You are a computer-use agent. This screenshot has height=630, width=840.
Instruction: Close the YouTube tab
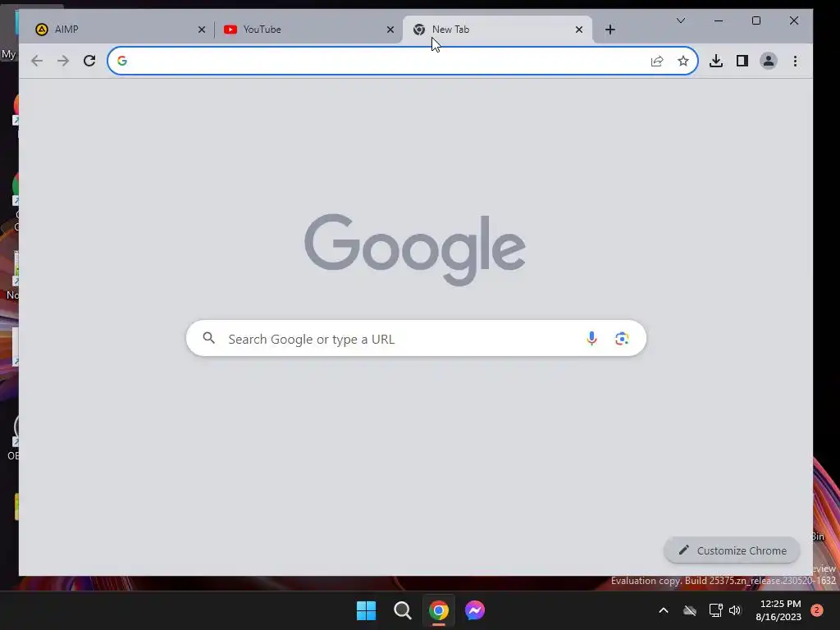click(390, 30)
